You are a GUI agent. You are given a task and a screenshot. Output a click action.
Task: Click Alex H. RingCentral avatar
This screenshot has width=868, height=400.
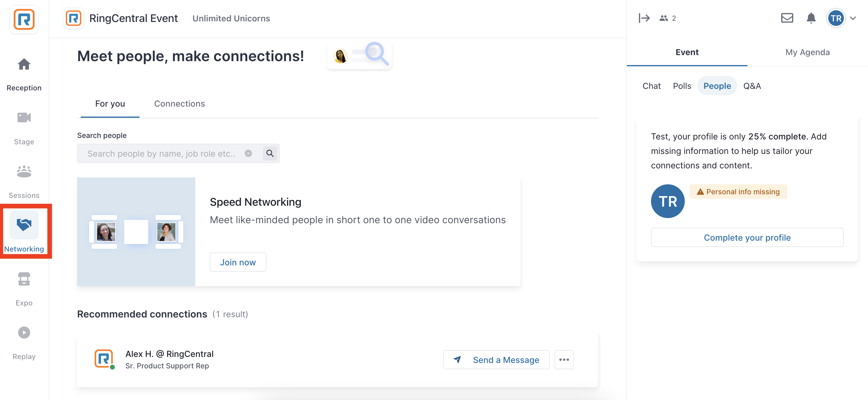[x=104, y=359]
